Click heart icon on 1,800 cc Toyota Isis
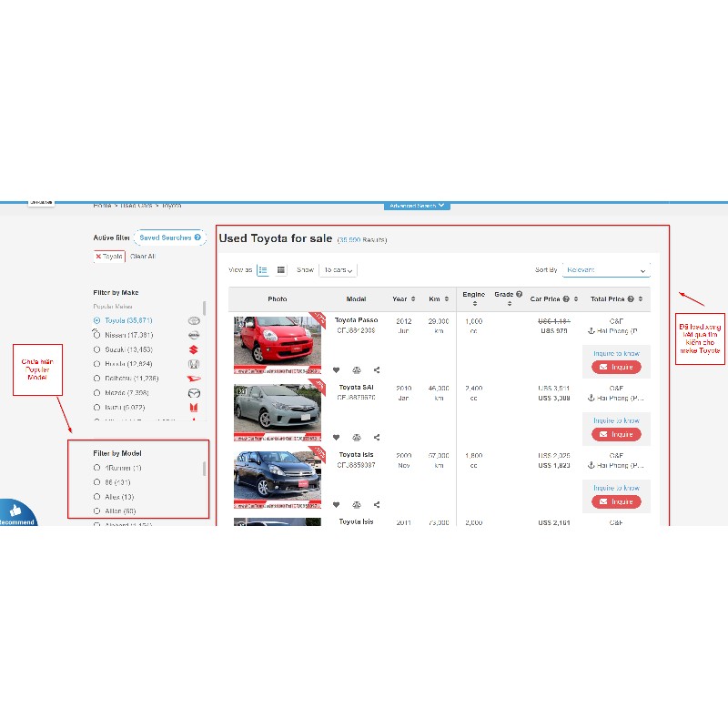This screenshot has height=728, width=728. click(336, 505)
